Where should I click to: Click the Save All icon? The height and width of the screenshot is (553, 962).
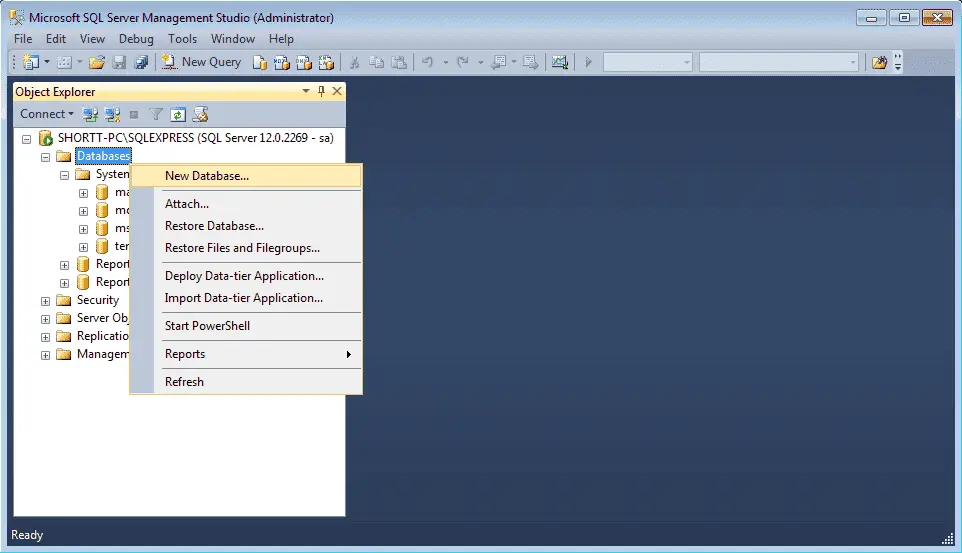pos(141,62)
